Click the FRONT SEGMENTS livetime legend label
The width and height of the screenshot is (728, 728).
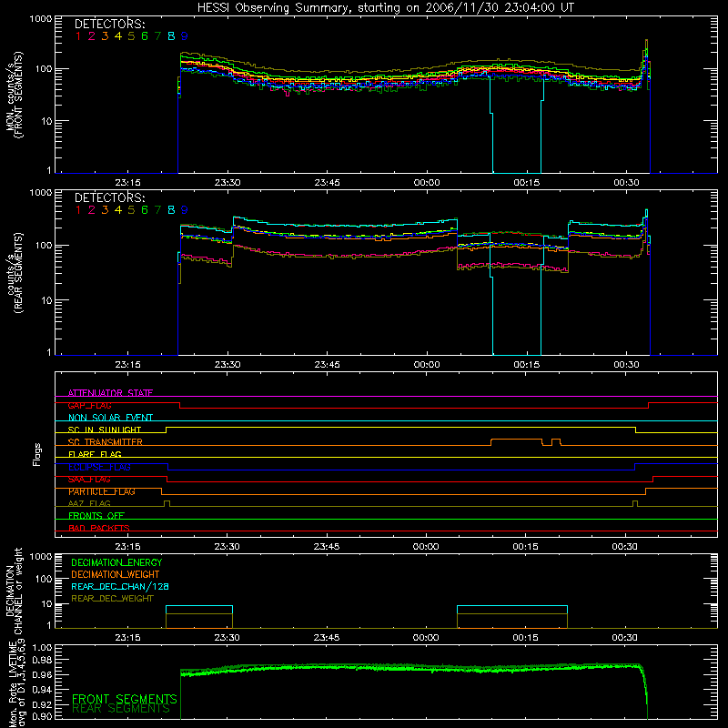coord(125,699)
